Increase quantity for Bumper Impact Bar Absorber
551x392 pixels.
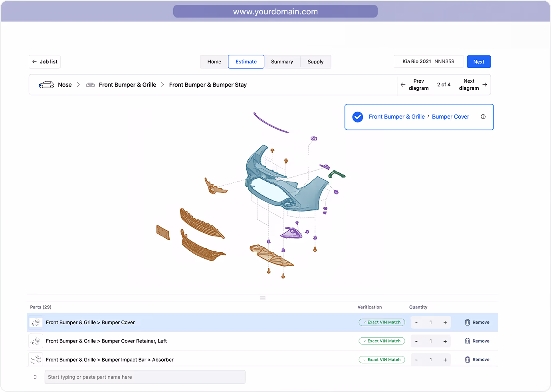click(445, 360)
